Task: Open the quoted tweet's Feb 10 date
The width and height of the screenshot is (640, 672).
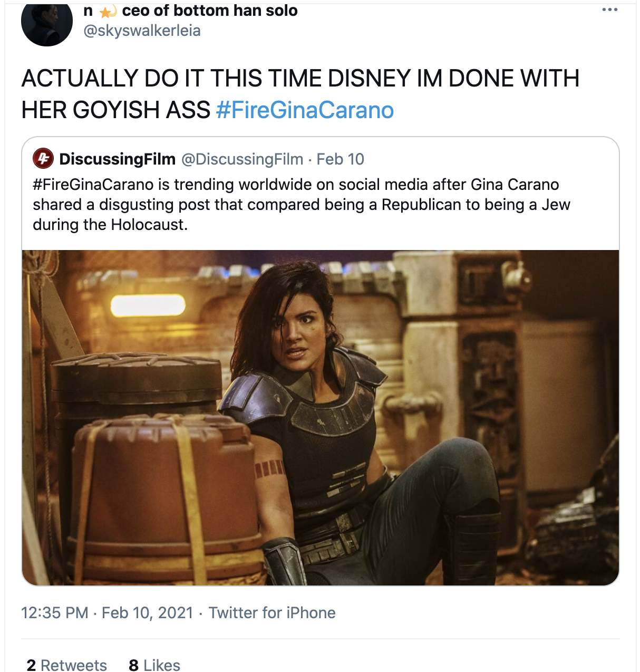Action: coord(340,159)
